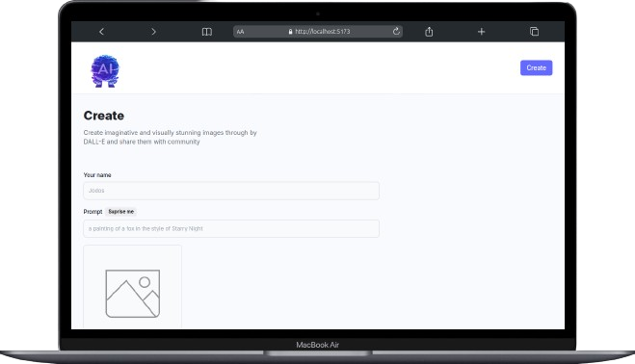Click the image preview placeholder
635x364 pixels.
coord(132,287)
